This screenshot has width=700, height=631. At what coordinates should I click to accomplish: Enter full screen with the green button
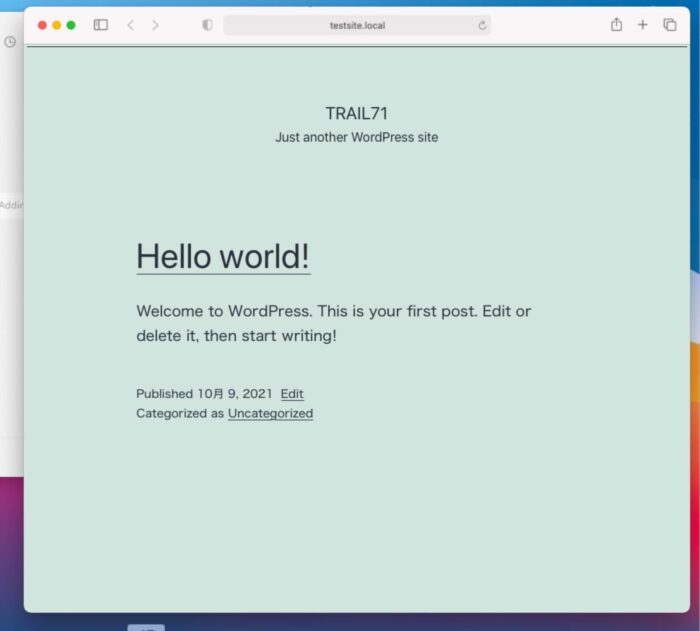[71, 25]
